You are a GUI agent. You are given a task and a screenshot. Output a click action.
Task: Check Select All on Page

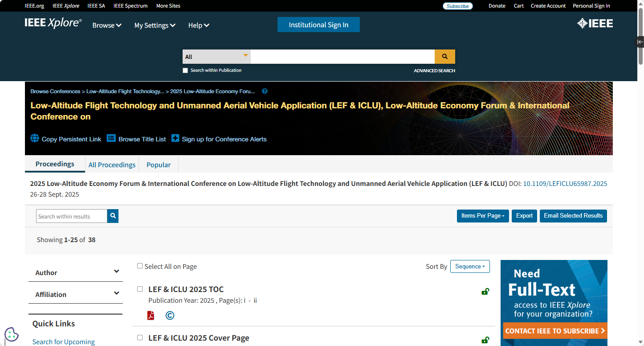click(140, 266)
